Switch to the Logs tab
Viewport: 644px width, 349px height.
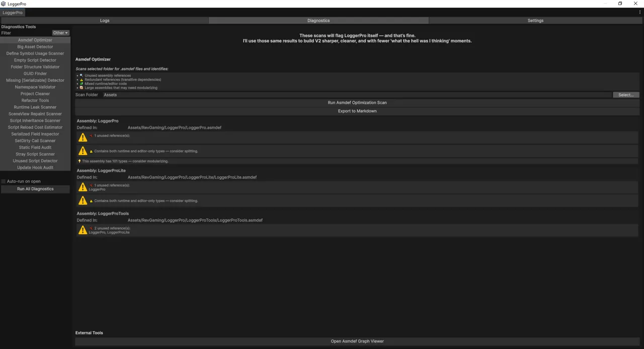coord(105,21)
